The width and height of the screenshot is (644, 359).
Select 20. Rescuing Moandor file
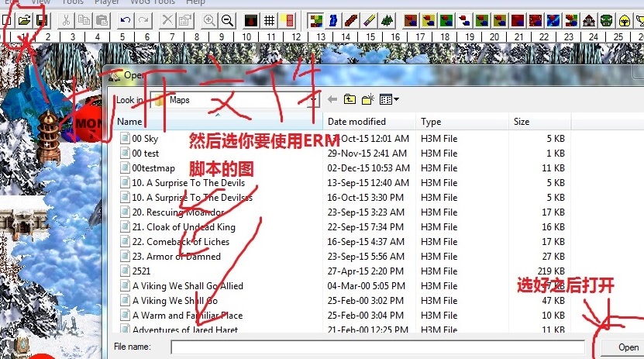pos(177,212)
